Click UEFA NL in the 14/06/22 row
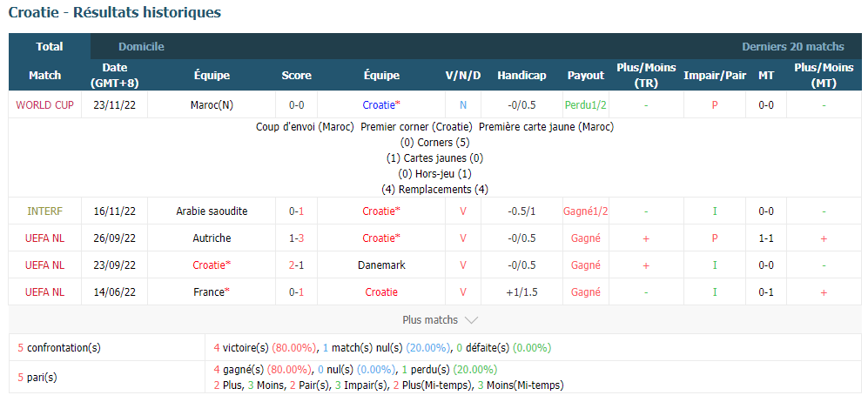This screenshot has width=868, height=402. 45,292
